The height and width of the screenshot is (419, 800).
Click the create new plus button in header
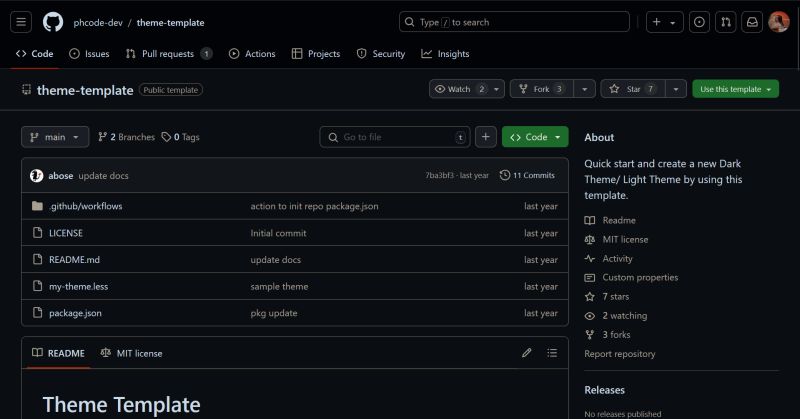[x=664, y=22]
